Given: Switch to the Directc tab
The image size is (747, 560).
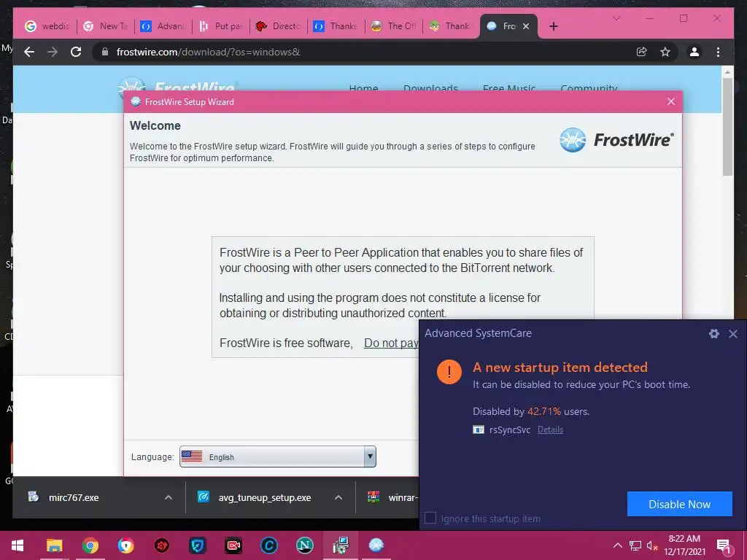Looking at the screenshot, I should tap(279, 26).
